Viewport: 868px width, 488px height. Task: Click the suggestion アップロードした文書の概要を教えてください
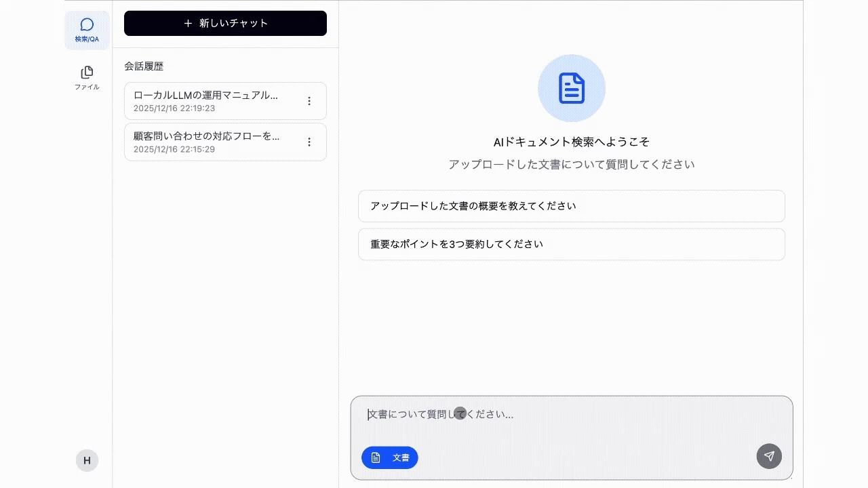click(572, 206)
